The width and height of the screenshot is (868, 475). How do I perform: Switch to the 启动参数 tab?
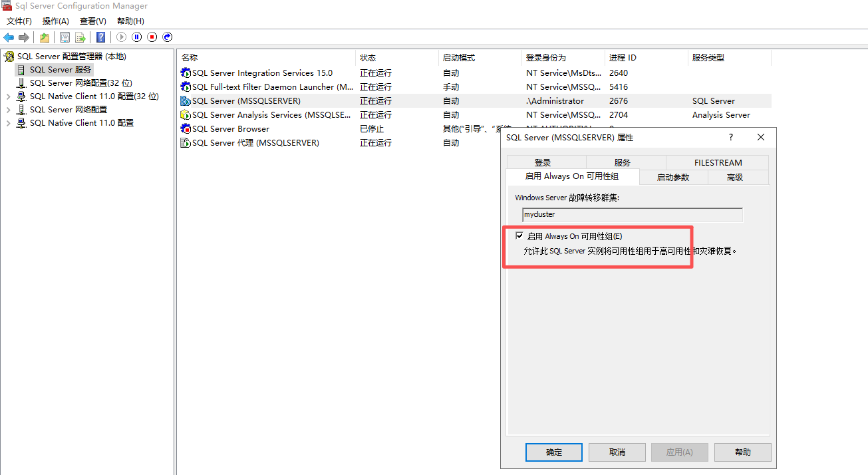[673, 177]
